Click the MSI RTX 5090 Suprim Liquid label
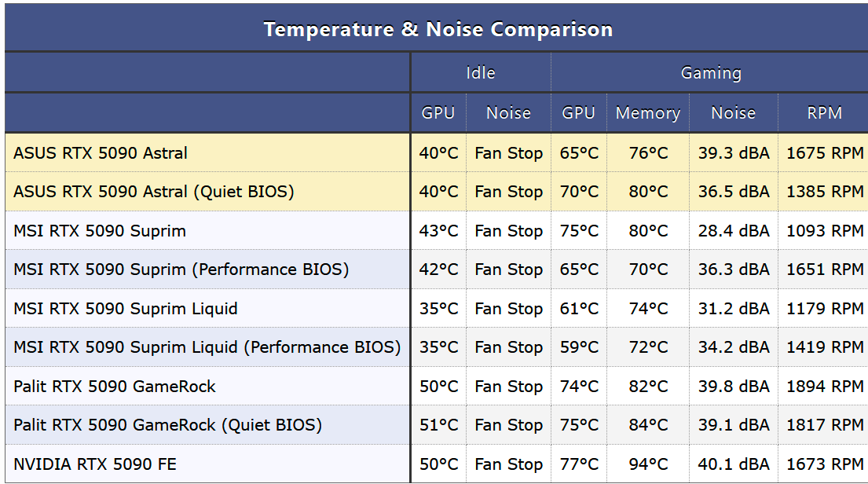Viewport: 868px width, 484px height. coord(125,309)
